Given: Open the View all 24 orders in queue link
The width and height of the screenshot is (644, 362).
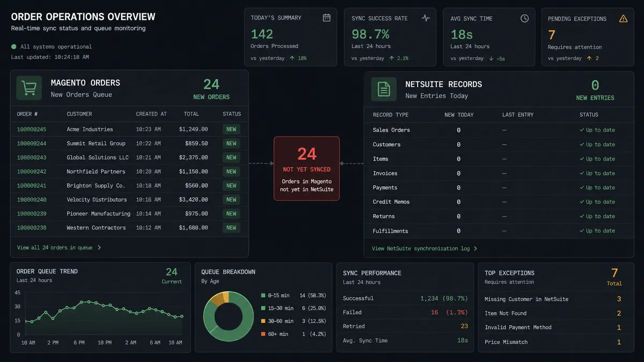Looking at the screenshot, I should (x=59, y=248).
